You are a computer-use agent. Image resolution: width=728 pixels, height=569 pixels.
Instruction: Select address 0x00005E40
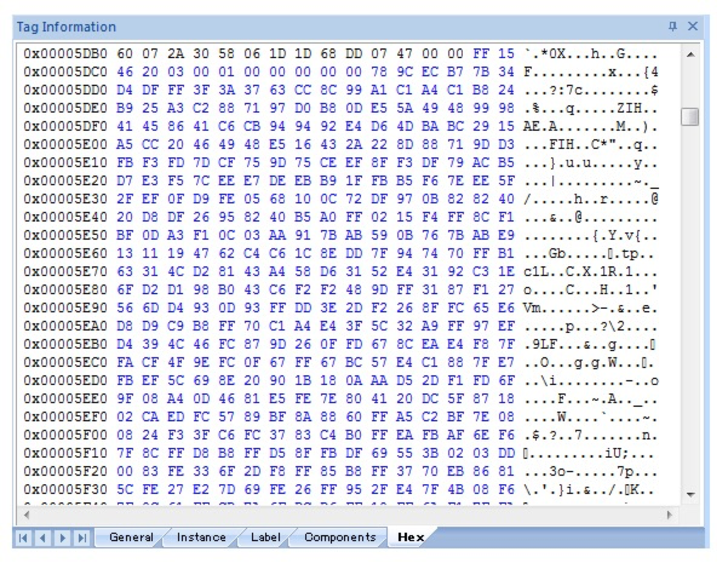click(x=66, y=217)
